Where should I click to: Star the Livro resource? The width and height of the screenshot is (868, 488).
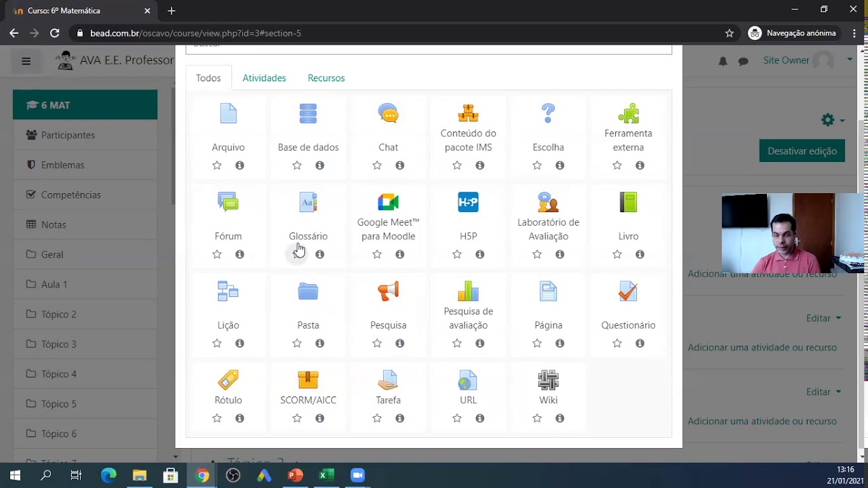pyautogui.click(x=617, y=254)
